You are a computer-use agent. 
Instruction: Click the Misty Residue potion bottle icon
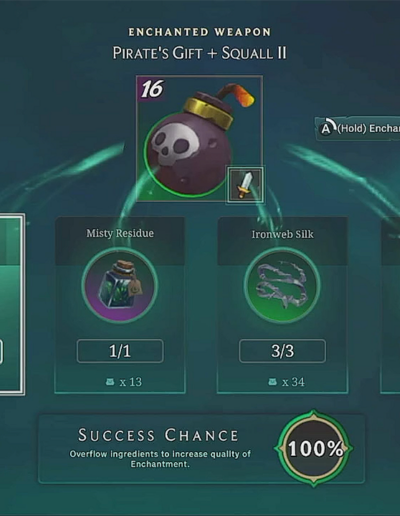click(x=120, y=286)
